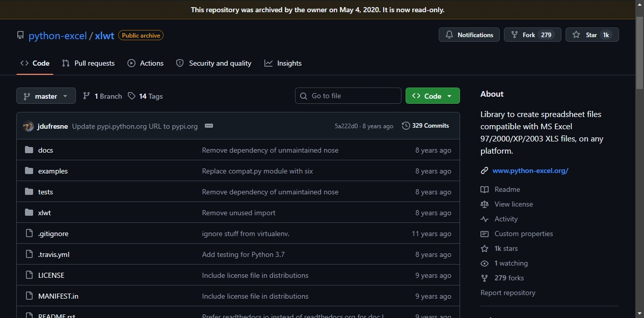This screenshot has height=318, width=644.
Task: Open Custom properties link
Action: [524, 234]
